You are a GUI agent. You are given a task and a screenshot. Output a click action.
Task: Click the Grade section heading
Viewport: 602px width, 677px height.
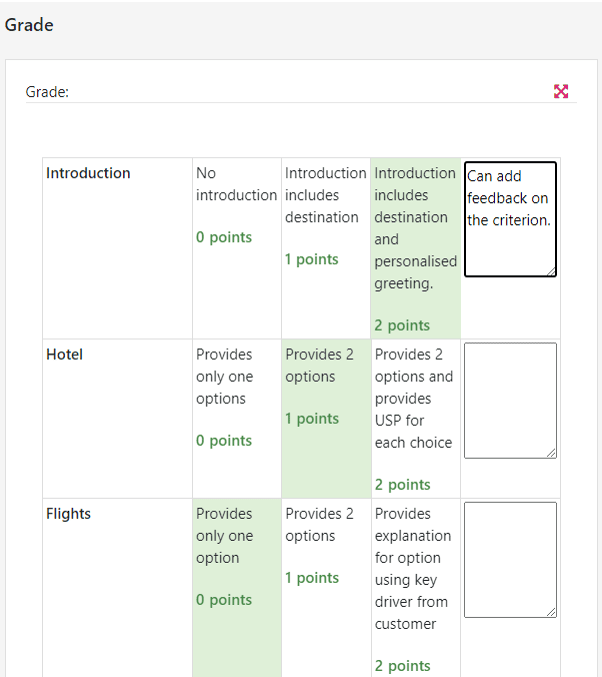(x=29, y=25)
